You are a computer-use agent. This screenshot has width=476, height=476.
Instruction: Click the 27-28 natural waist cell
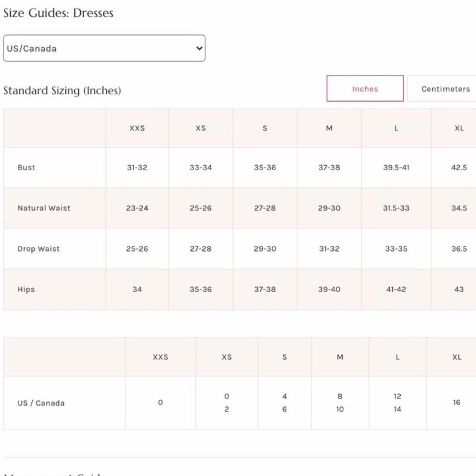[x=265, y=208]
